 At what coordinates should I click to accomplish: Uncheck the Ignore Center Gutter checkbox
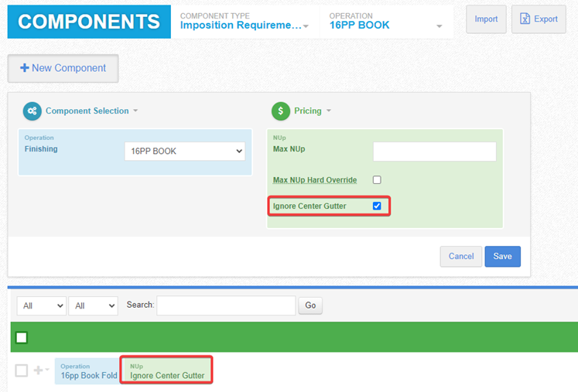pos(377,206)
